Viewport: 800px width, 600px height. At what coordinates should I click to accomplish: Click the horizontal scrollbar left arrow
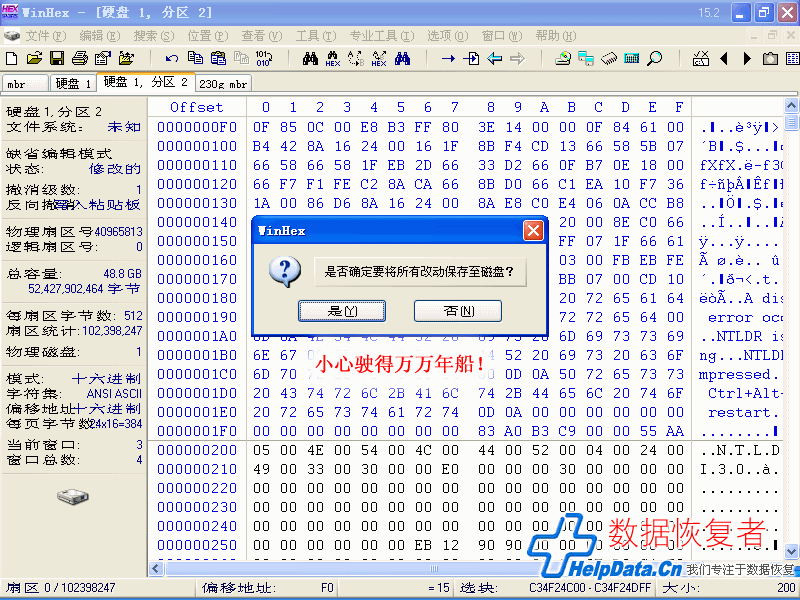coord(156,569)
